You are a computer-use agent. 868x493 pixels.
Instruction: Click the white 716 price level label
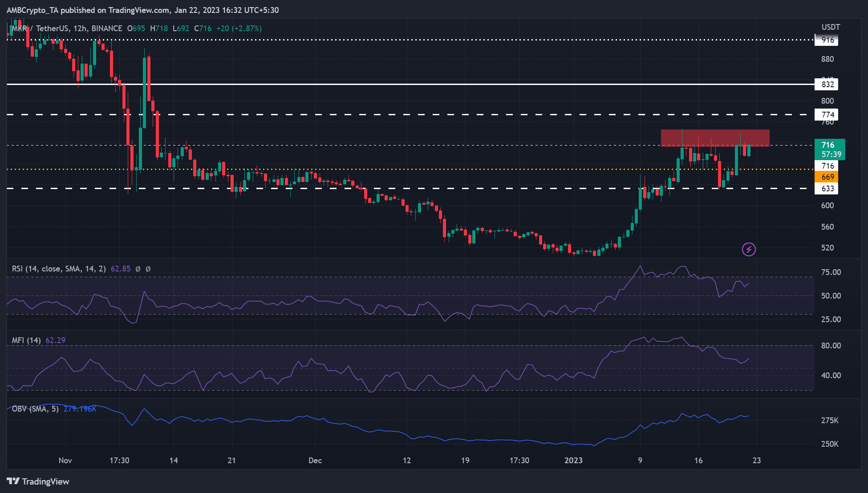pyautogui.click(x=827, y=166)
